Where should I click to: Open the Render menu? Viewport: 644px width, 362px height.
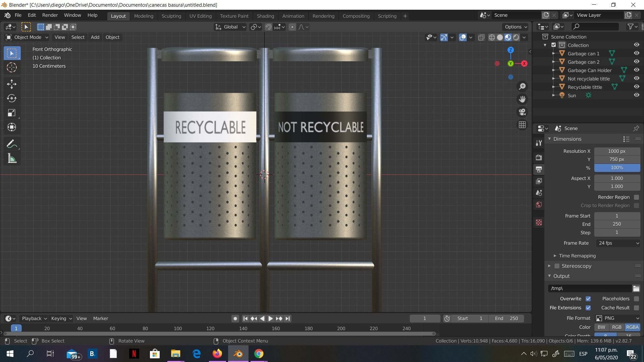coord(50,15)
